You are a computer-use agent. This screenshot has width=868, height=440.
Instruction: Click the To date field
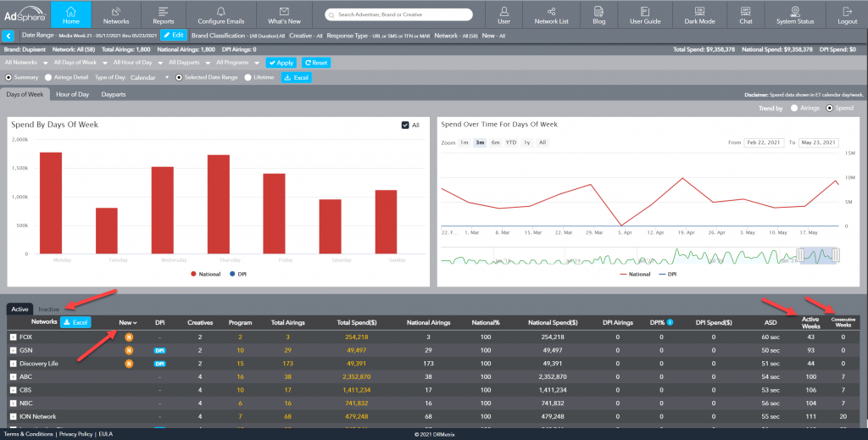818,142
